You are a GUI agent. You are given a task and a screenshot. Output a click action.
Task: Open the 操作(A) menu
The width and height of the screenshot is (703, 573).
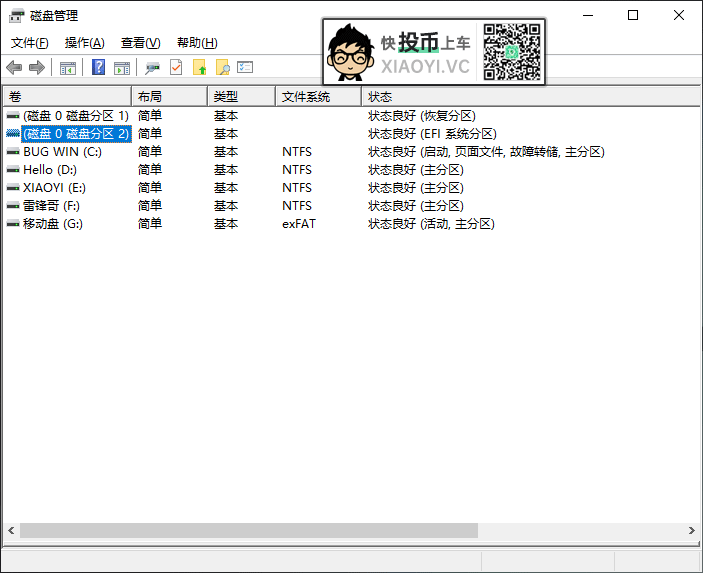(x=84, y=43)
